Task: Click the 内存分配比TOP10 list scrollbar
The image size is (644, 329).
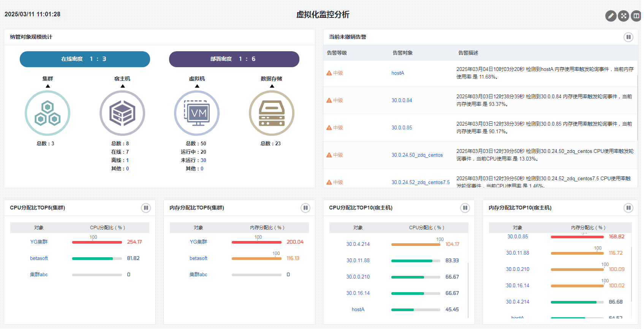Action: coord(631,273)
